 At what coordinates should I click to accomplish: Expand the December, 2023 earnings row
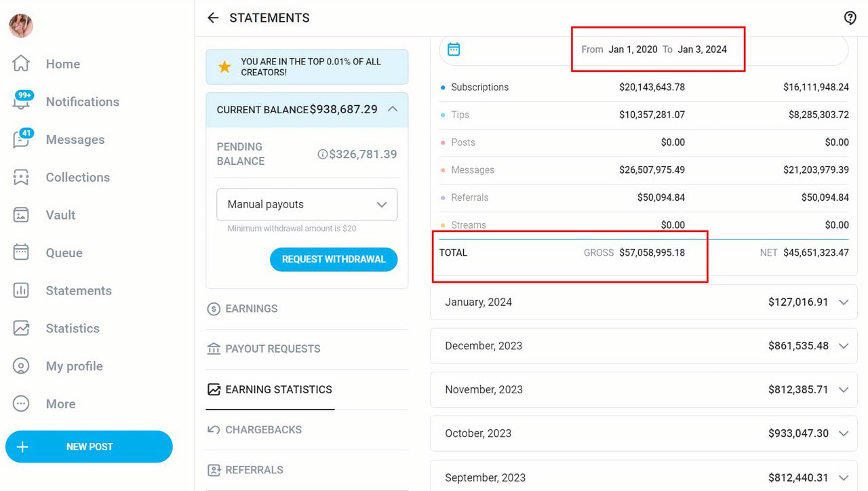pyautogui.click(x=843, y=346)
